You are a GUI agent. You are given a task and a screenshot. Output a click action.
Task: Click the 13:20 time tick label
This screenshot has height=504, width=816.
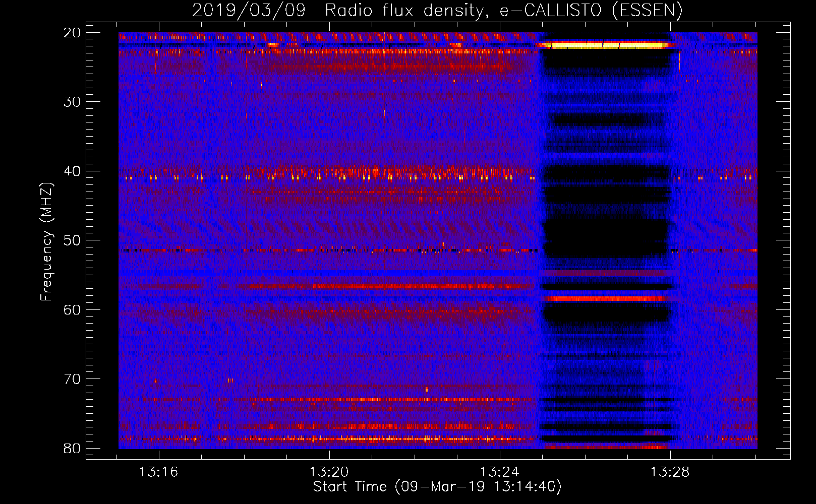tap(329, 472)
